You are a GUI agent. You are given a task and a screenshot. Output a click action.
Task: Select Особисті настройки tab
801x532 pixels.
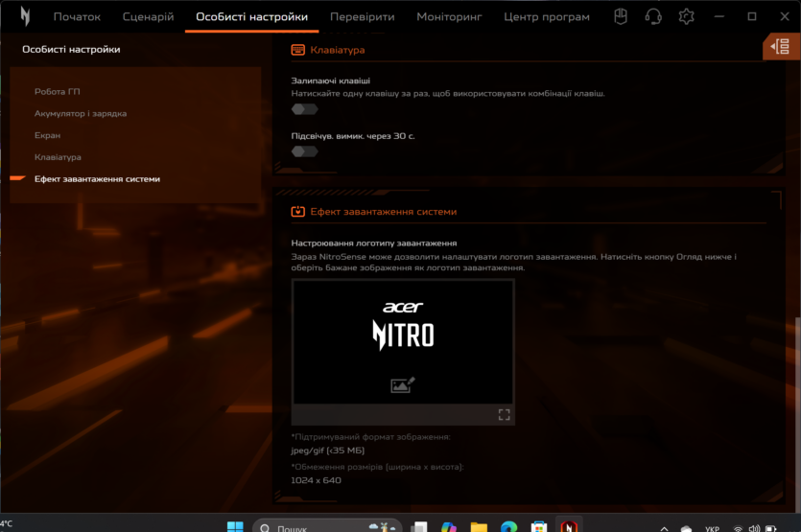click(252, 17)
